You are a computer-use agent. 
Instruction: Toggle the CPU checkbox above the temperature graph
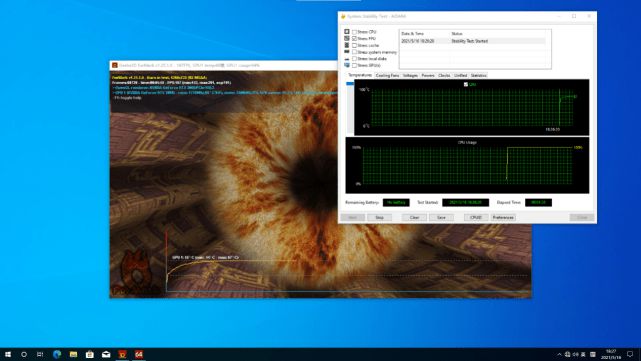(x=466, y=84)
